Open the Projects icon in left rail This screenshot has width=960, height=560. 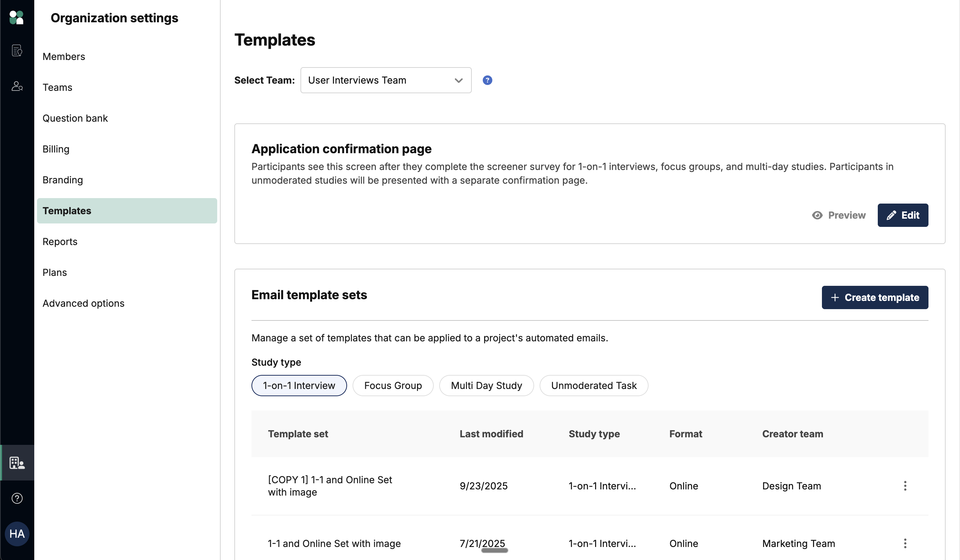(17, 50)
